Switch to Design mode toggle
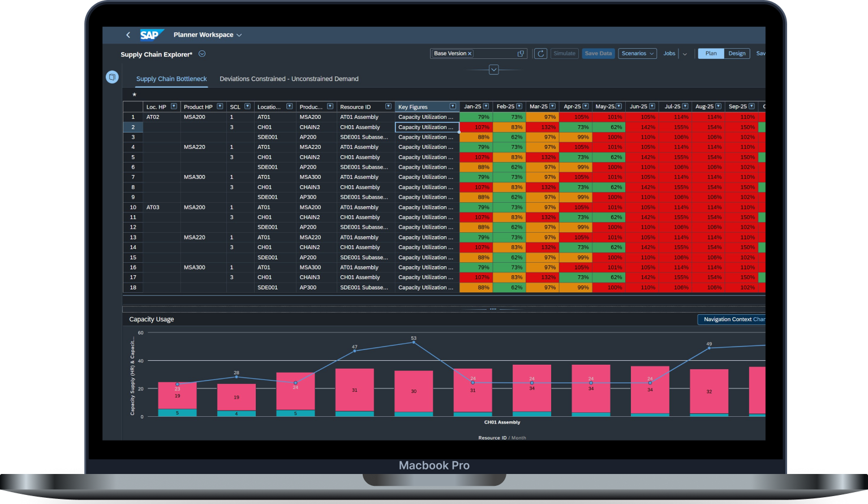Viewport: 868px width, 504px height. [x=737, y=53]
